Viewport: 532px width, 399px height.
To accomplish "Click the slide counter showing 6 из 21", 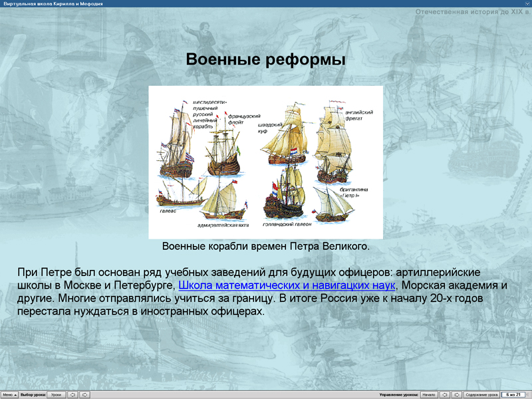I will tap(512, 394).
